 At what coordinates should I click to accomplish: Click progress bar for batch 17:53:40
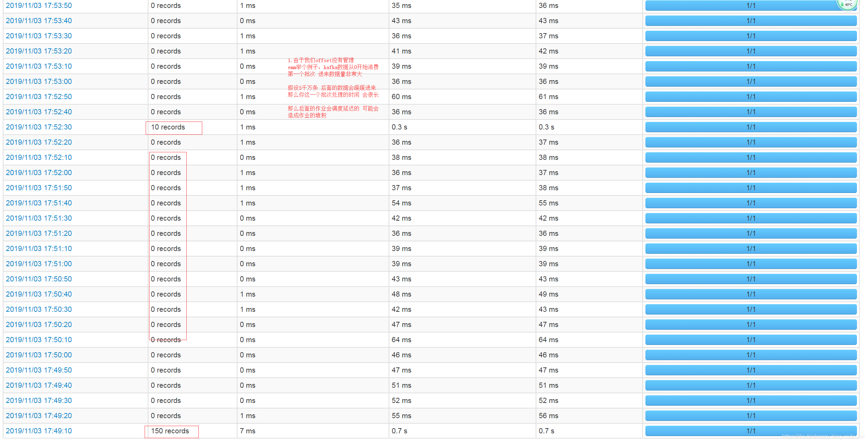751,21
